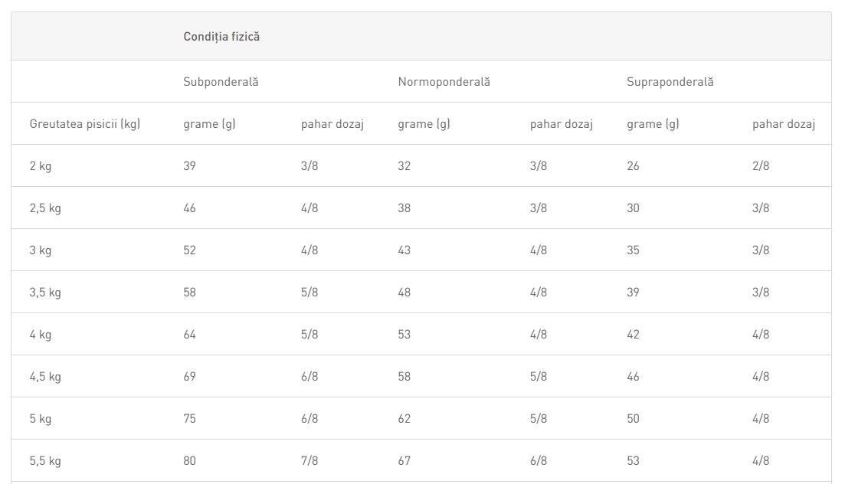Click the 'pahar dozaj' header under Supraponderală
Screen dimensions: 868x484
pos(783,123)
